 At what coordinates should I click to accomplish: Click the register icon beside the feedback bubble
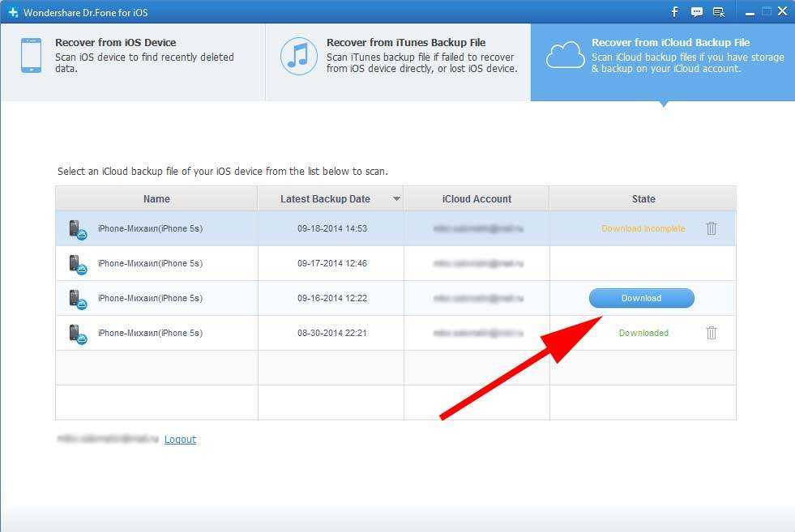[x=718, y=12]
